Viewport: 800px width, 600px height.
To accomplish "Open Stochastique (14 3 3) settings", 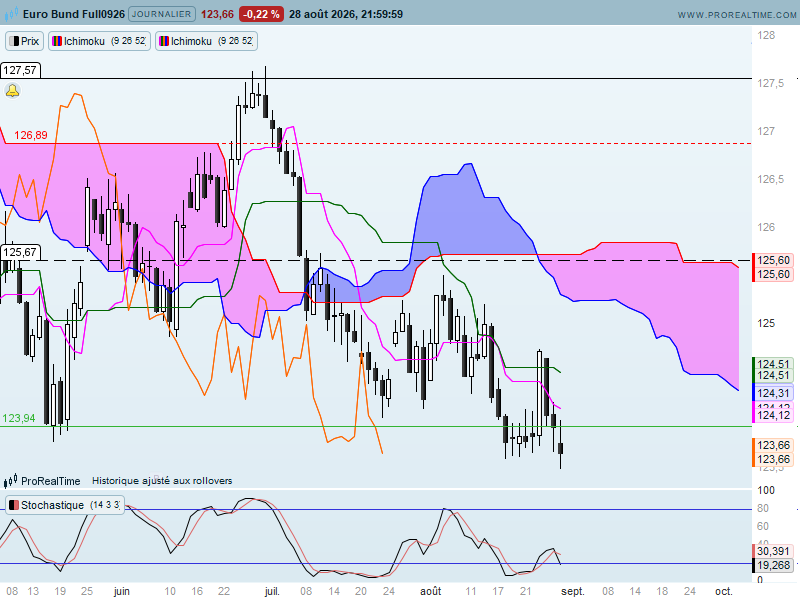I will [x=65, y=505].
